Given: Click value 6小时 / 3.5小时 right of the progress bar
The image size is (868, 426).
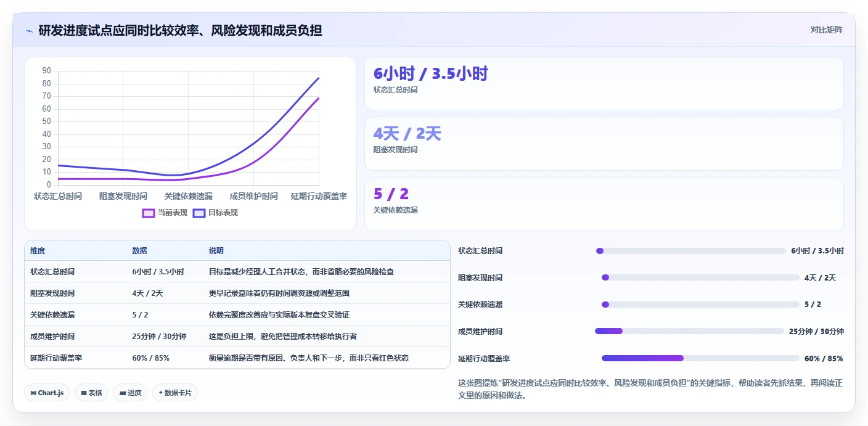Looking at the screenshot, I should click(817, 251).
